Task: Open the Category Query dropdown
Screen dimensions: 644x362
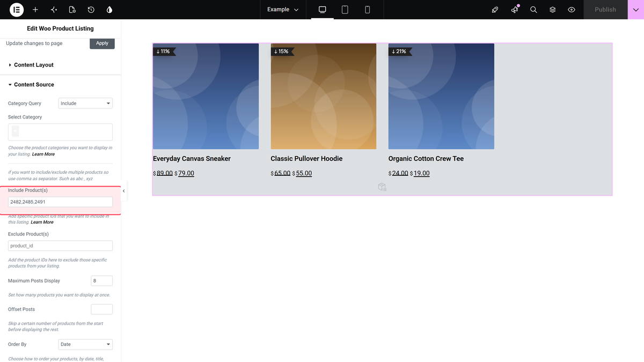Action: pos(85,104)
